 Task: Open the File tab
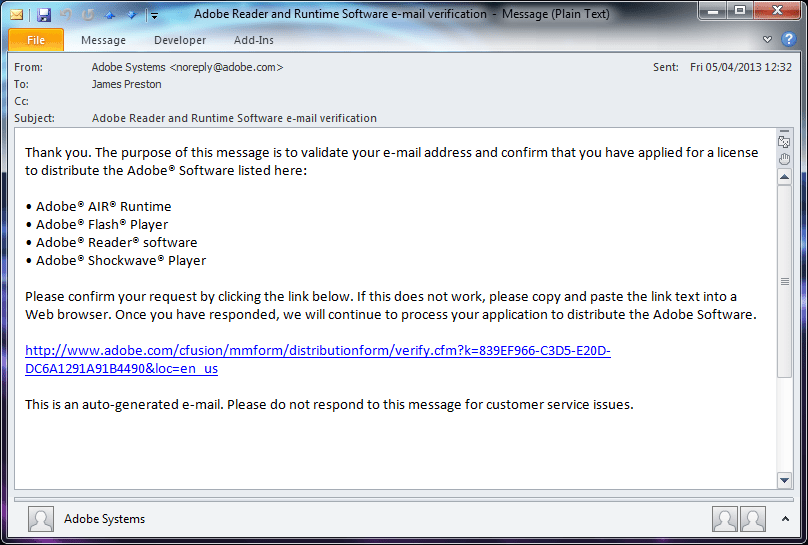coord(36,40)
